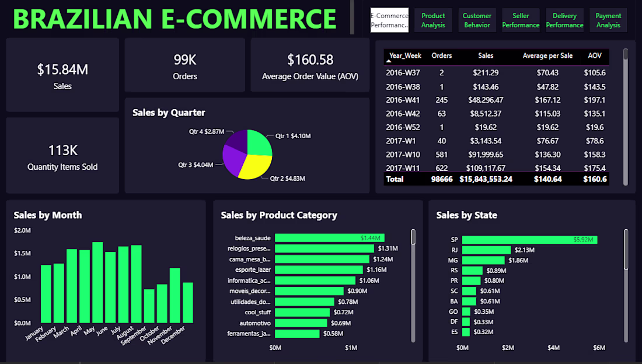Click the Sales by State chart scrollbar
The height and width of the screenshot is (364, 642).
pyautogui.click(x=626, y=285)
